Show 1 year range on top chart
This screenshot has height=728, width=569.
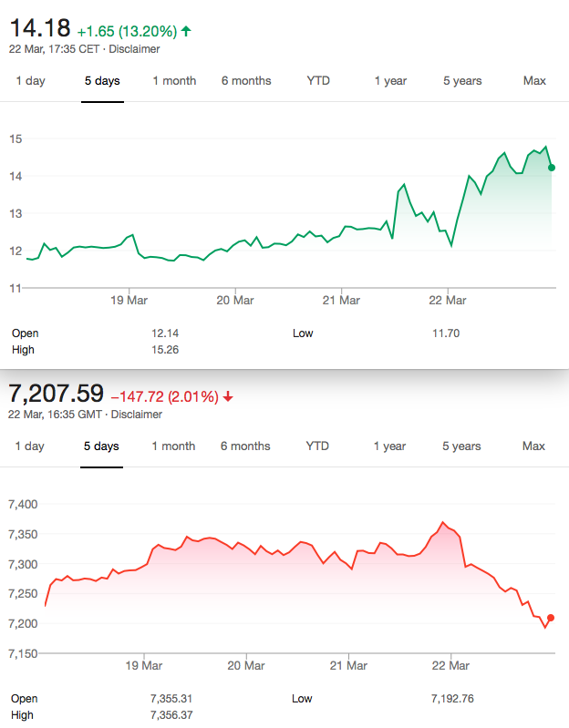click(x=390, y=81)
